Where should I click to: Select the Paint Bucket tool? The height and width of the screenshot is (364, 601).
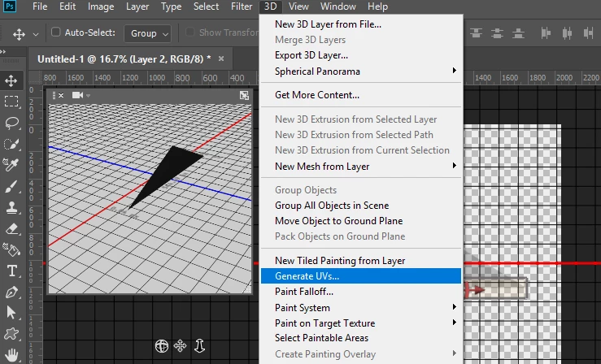coord(11,250)
